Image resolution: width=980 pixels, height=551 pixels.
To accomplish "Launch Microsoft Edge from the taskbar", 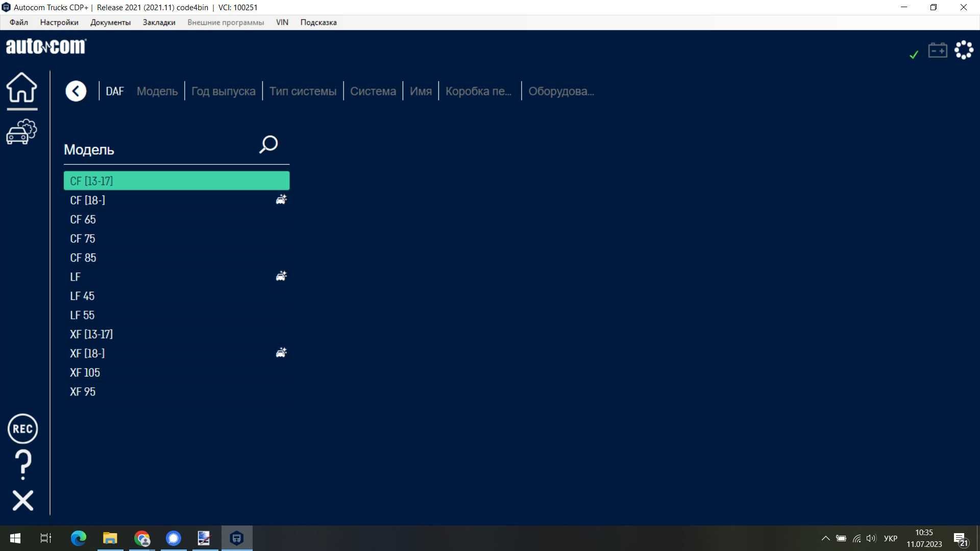I will (x=79, y=538).
